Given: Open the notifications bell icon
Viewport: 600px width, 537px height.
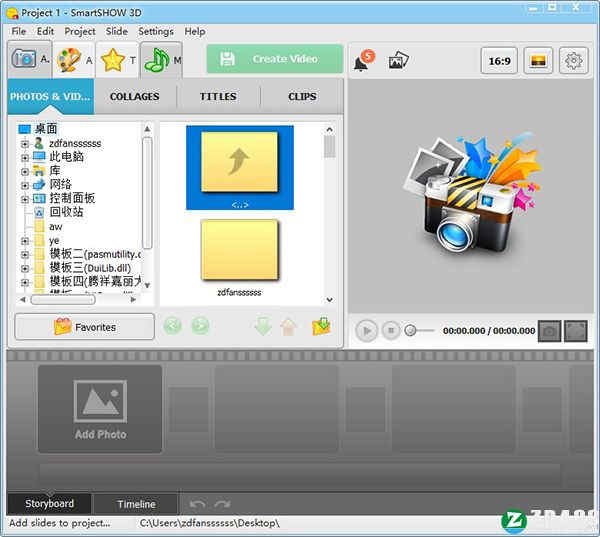Looking at the screenshot, I should coord(361,61).
